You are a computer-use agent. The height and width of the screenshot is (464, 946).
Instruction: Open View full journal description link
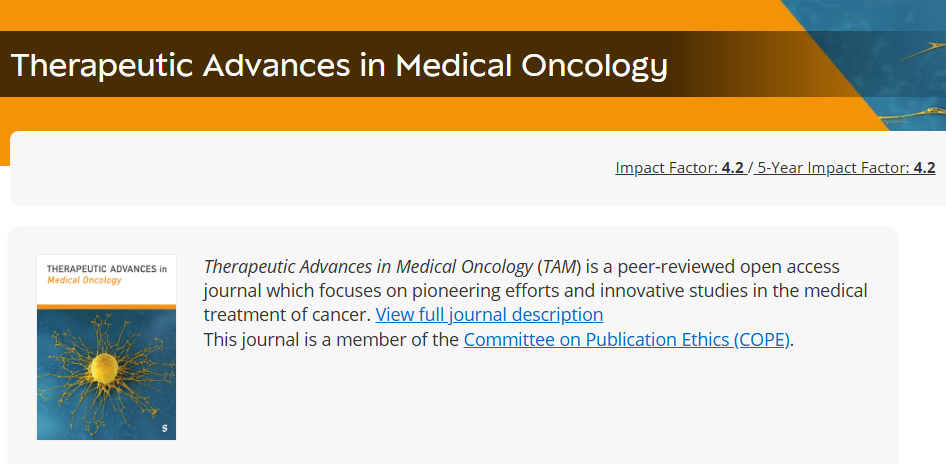point(489,315)
